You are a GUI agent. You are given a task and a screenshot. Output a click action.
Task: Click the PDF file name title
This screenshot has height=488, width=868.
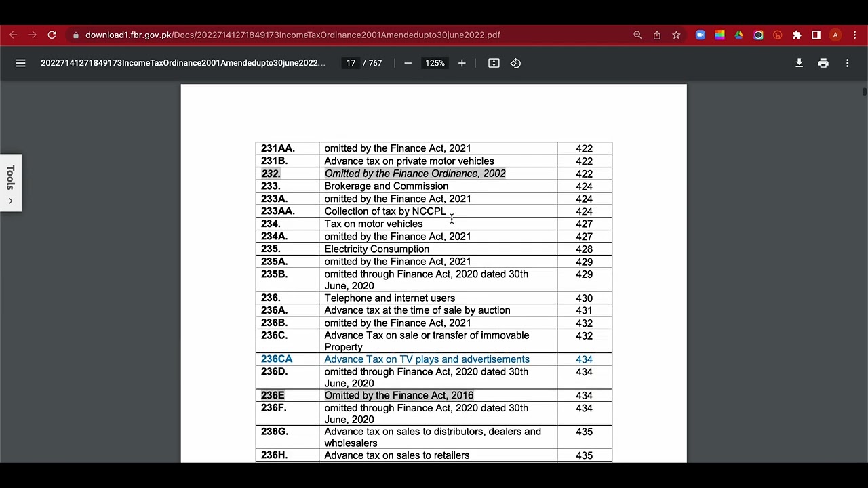point(183,63)
